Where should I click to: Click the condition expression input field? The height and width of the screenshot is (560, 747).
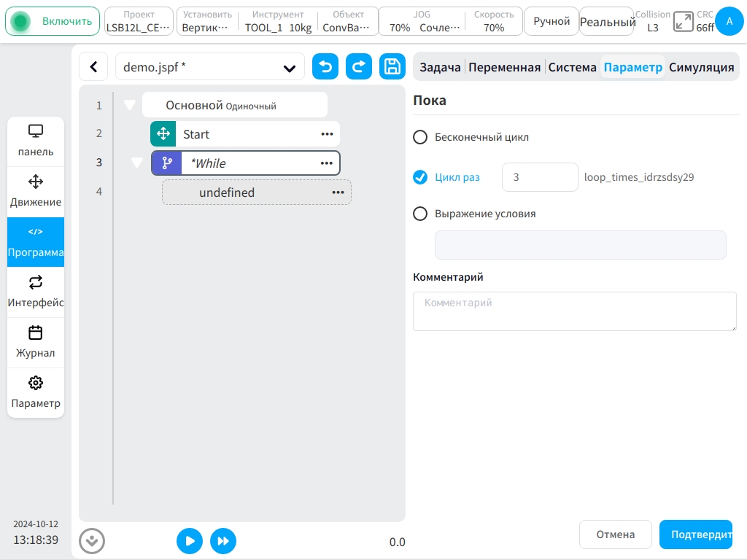[x=580, y=245]
